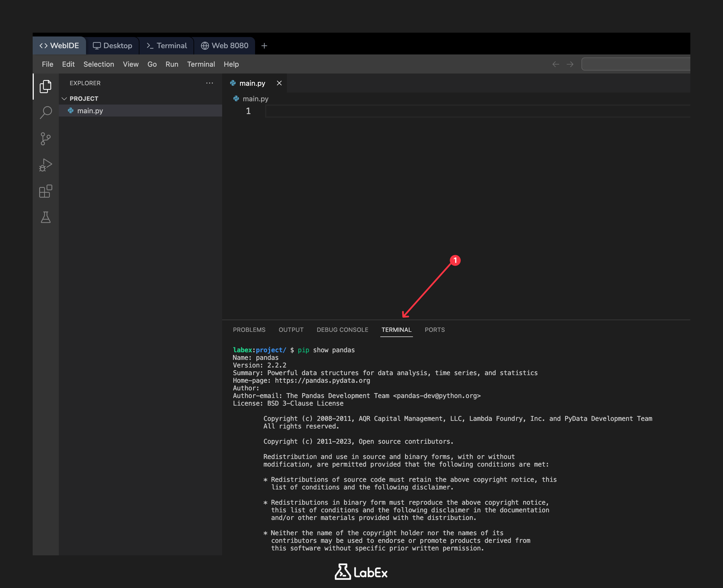723x588 pixels.
Task: Switch to the PROBLEMS panel tab
Action: click(249, 330)
